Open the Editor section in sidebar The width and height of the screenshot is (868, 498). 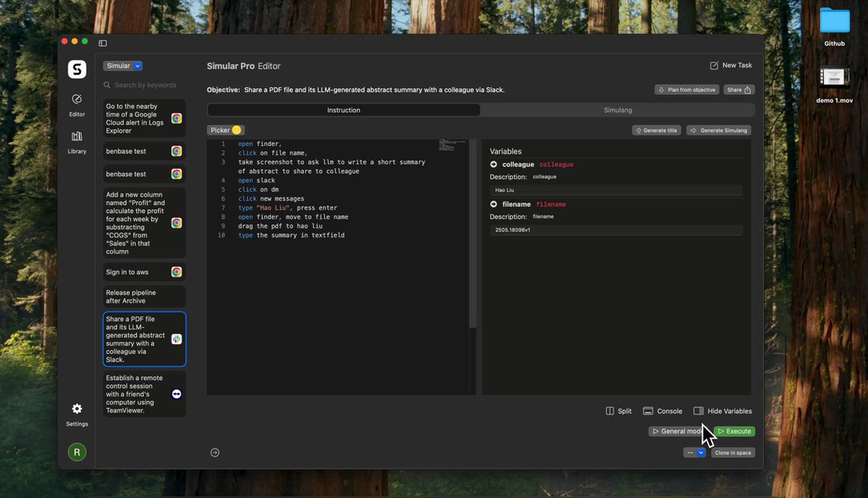tap(77, 104)
